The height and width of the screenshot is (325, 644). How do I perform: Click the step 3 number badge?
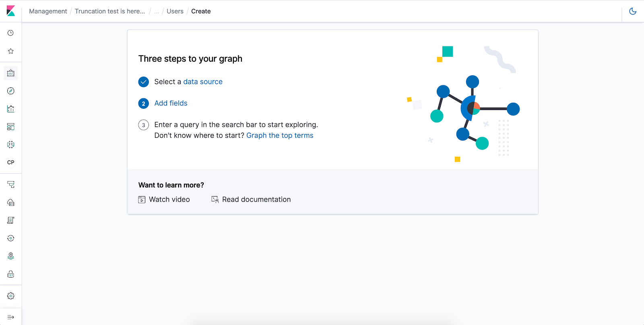point(144,125)
